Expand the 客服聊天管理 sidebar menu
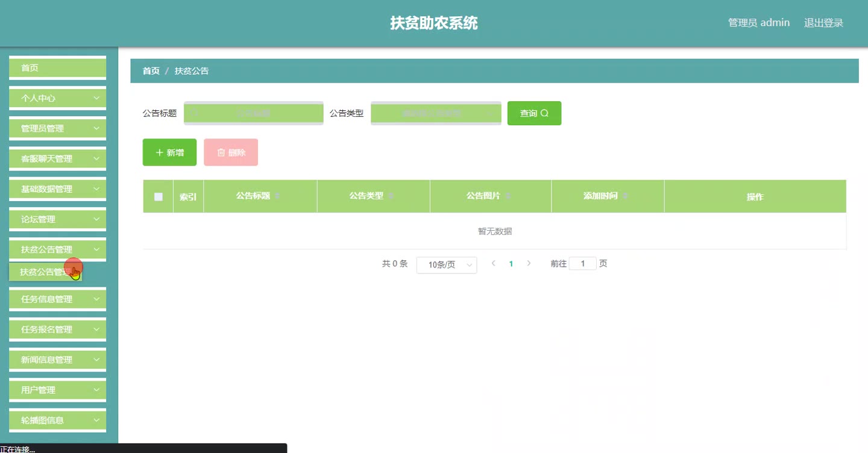The image size is (868, 453). [58, 158]
